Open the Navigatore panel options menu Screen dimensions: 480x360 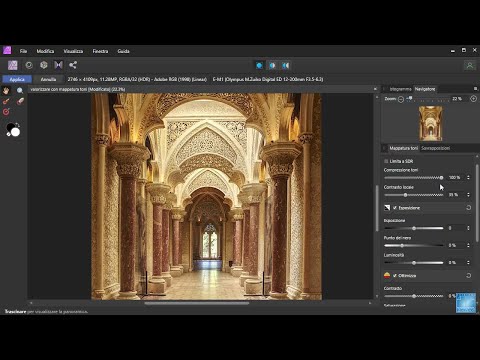pos(475,89)
